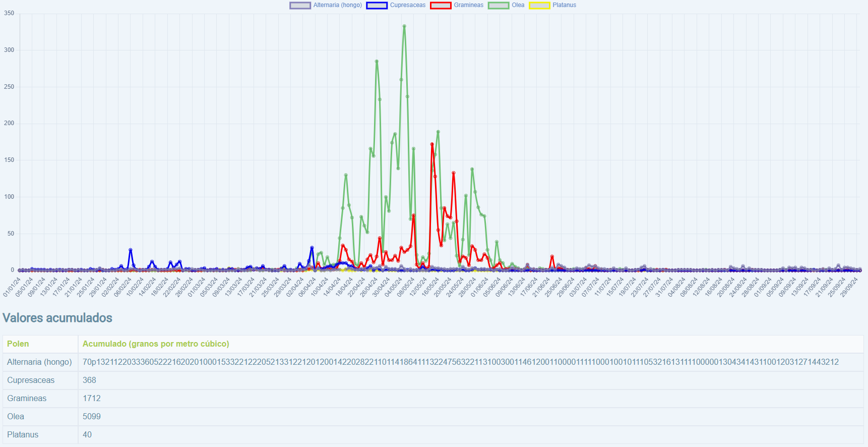Hide the Cupresaceas series via its legend label
Image resolution: width=868 pixels, height=447 pixels.
pos(407,6)
